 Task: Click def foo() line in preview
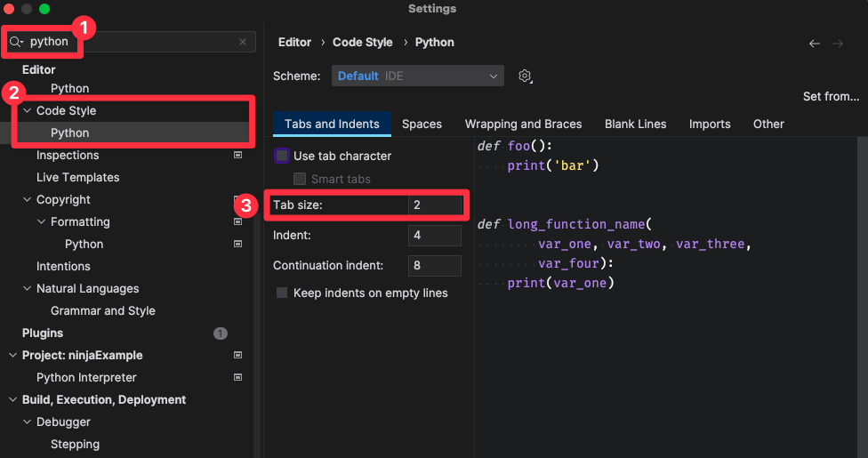point(515,146)
